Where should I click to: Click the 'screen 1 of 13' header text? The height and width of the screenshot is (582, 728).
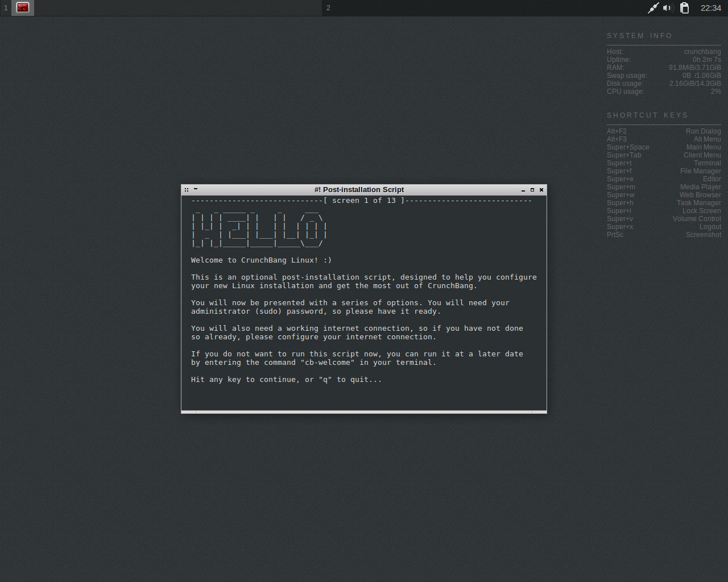click(364, 201)
